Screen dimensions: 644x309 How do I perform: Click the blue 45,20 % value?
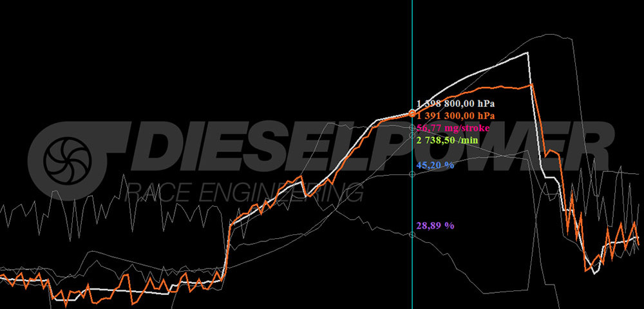435,165
